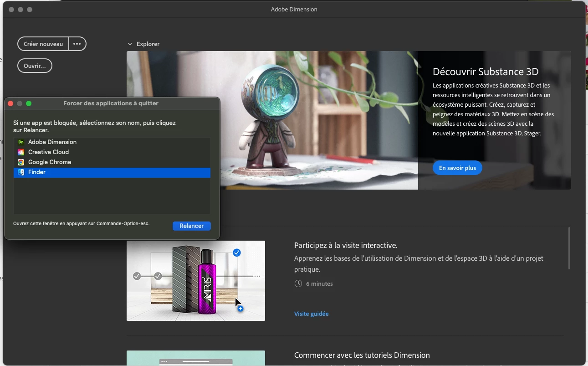The width and height of the screenshot is (588, 366).
Task: Click the Creative Cloud app icon
Action: pyautogui.click(x=21, y=152)
